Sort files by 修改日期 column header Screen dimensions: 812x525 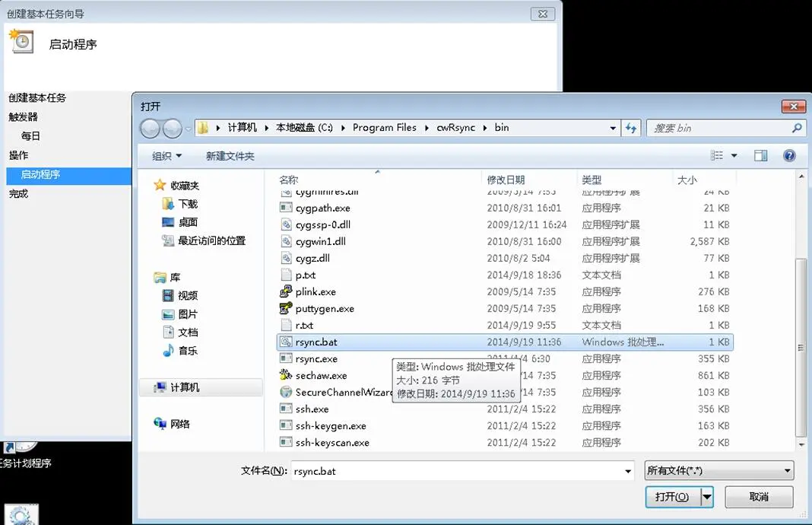coord(506,180)
